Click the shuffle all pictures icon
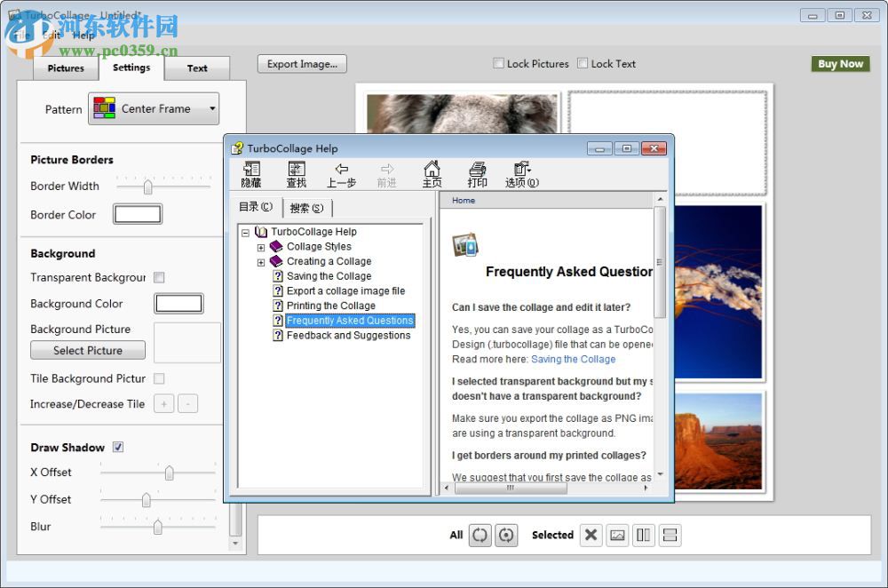This screenshot has width=888, height=588. [480, 535]
